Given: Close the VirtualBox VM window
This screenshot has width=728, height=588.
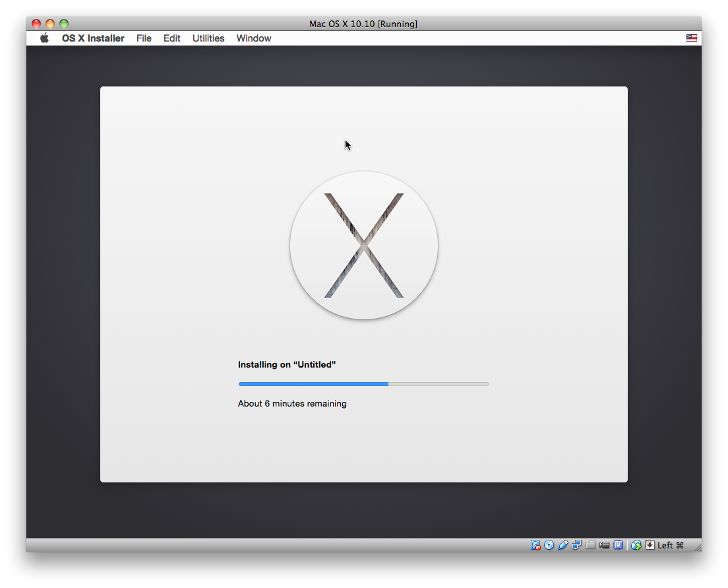Looking at the screenshot, I should click(36, 24).
